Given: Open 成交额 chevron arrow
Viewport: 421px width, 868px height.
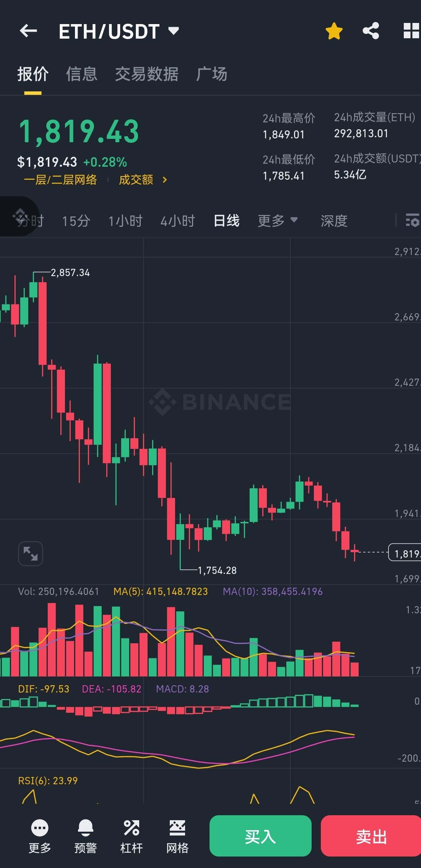Looking at the screenshot, I should point(164,180).
